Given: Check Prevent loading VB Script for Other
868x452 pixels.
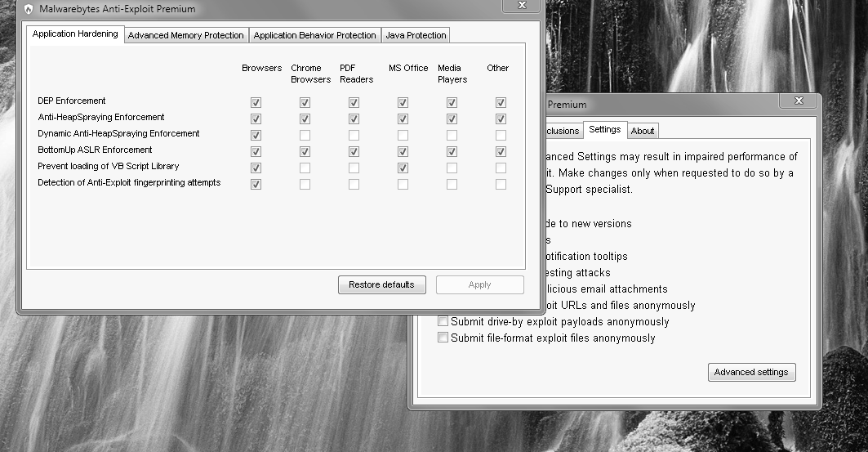Looking at the screenshot, I should [501, 168].
